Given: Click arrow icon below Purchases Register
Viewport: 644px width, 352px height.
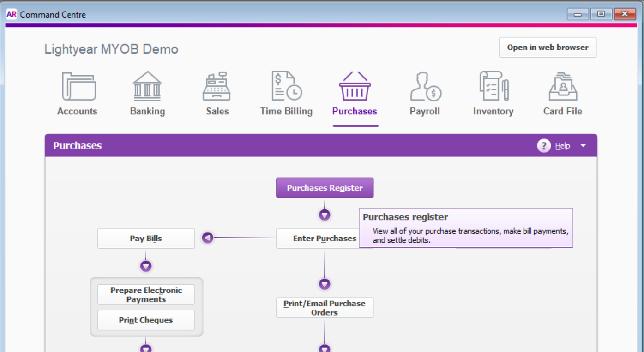Looking at the screenshot, I should coord(325,215).
